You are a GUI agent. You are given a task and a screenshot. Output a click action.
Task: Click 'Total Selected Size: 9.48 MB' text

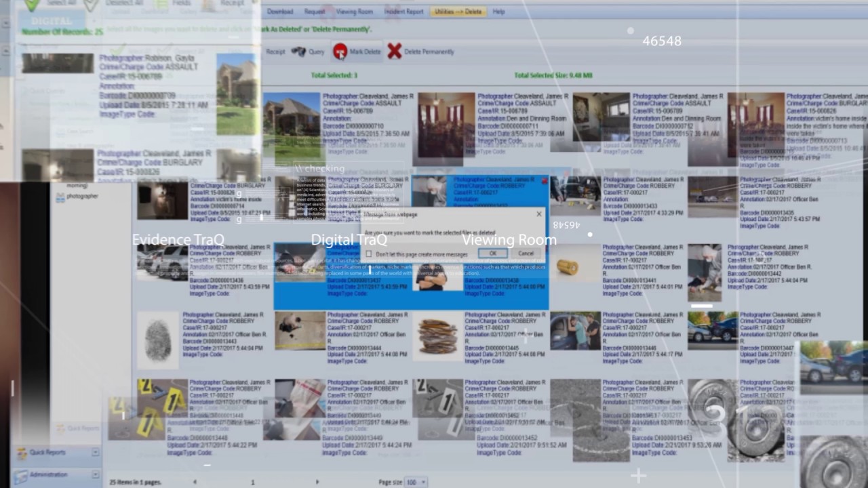click(553, 75)
